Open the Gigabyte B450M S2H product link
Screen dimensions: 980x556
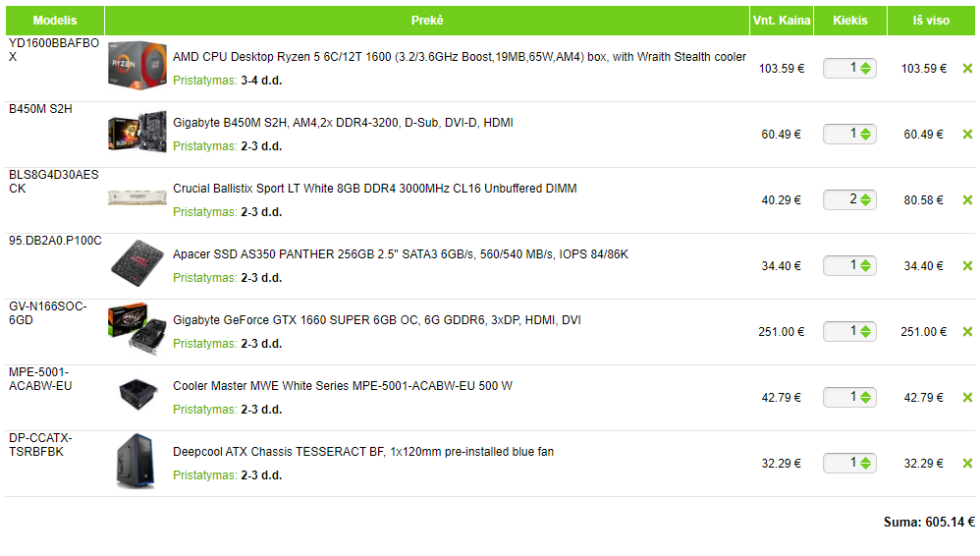click(343, 123)
